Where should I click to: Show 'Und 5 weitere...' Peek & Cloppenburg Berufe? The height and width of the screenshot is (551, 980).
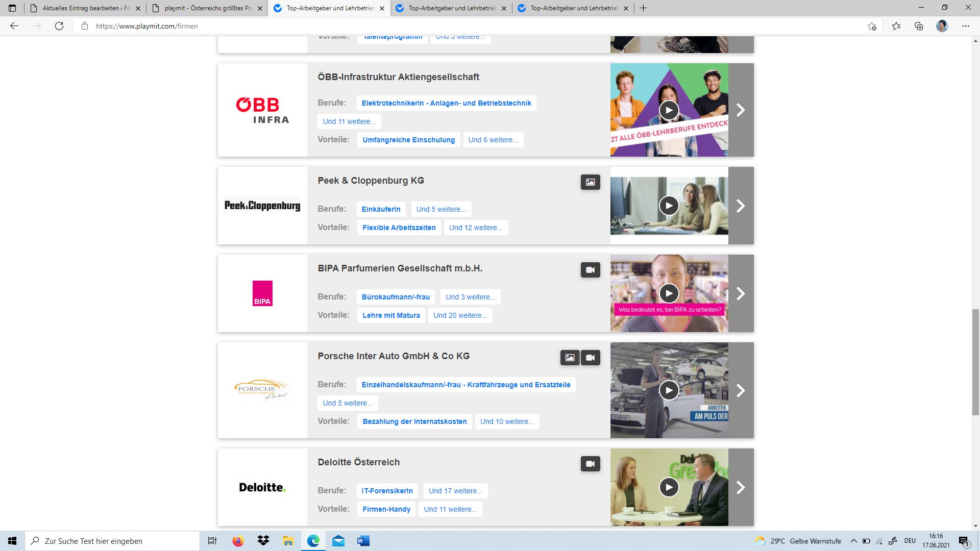(x=441, y=209)
